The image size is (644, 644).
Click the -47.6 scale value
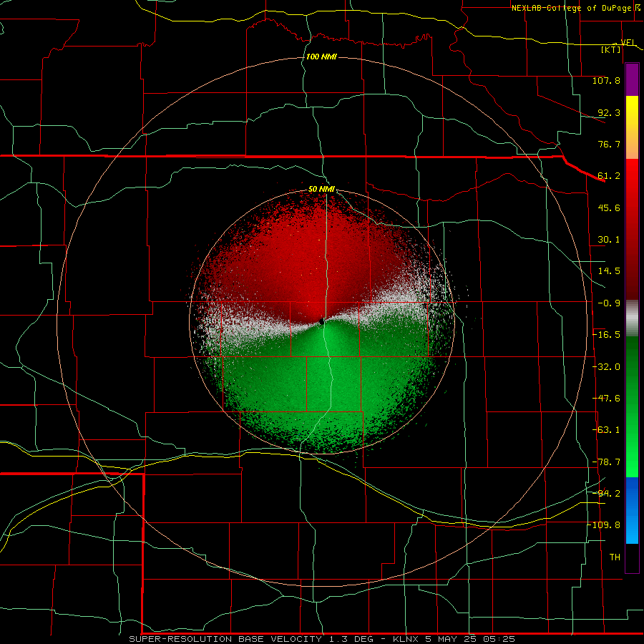point(606,399)
